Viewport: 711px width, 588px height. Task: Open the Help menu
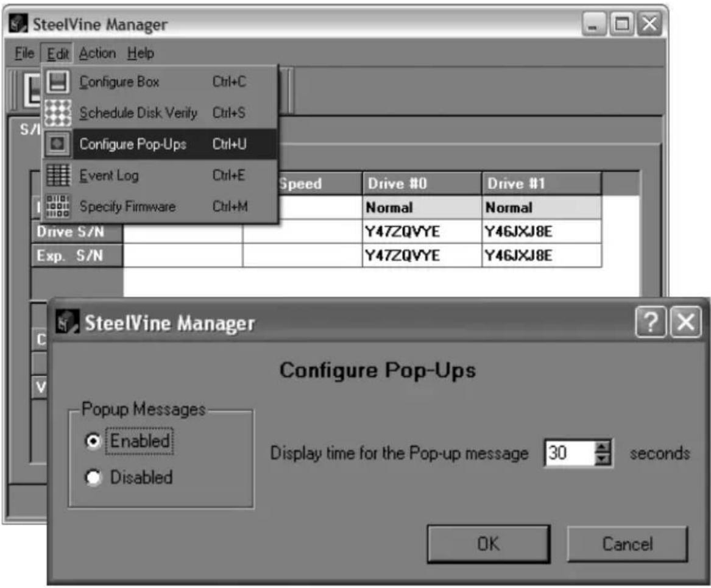[x=141, y=53]
